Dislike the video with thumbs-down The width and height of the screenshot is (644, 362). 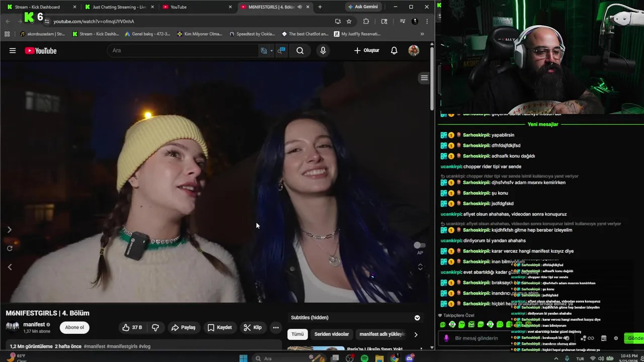click(155, 327)
